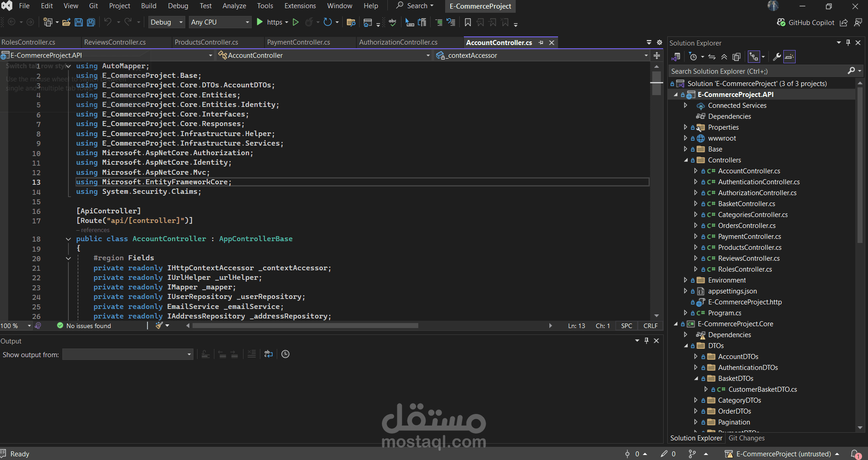Screen dimensions: 868x460
Task: Collapse the AccountController class code block
Action: (68, 239)
